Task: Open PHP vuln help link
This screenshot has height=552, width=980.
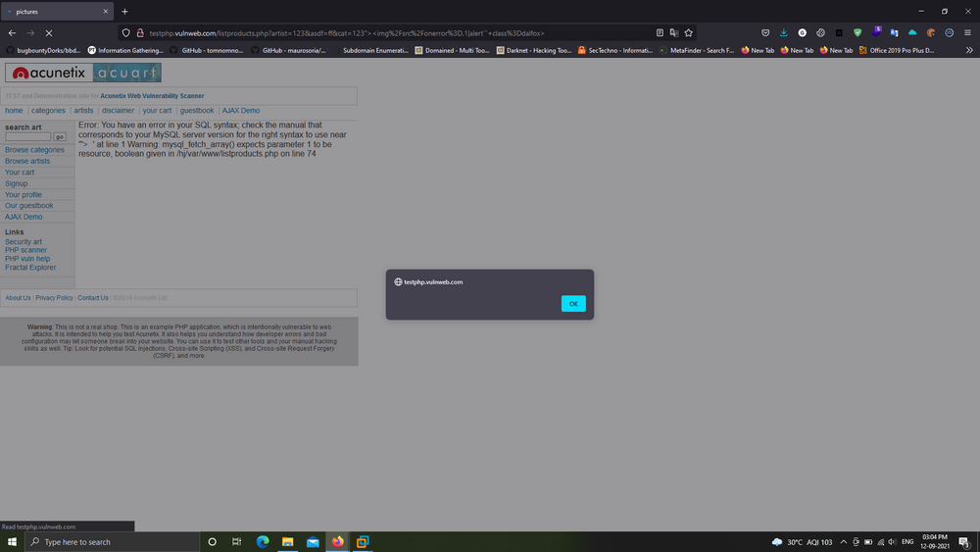Action: [27, 259]
